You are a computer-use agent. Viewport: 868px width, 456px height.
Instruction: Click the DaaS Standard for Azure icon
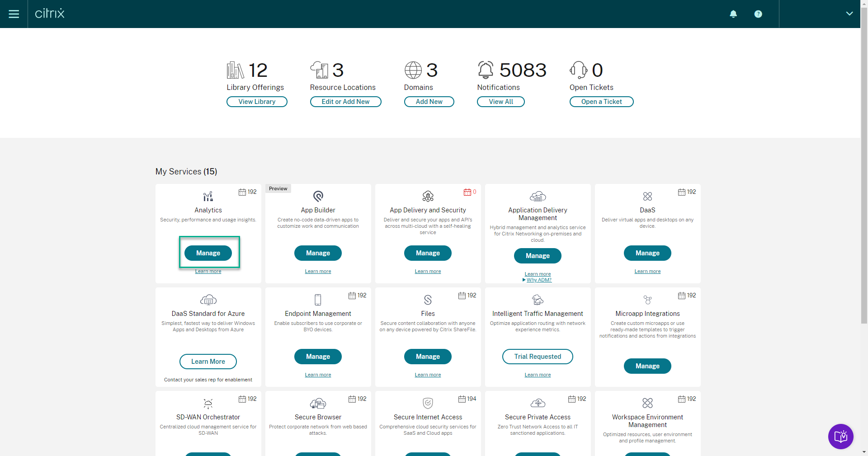point(208,300)
